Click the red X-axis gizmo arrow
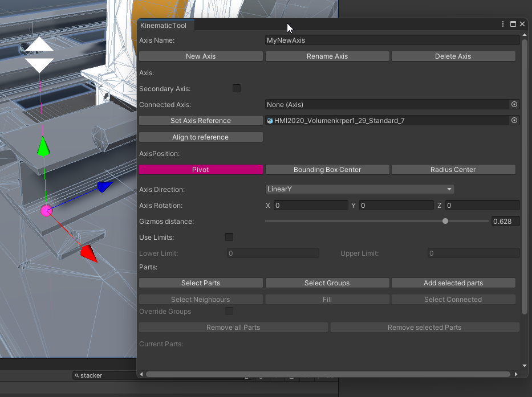This screenshot has height=397, width=532. pos(88,253)
